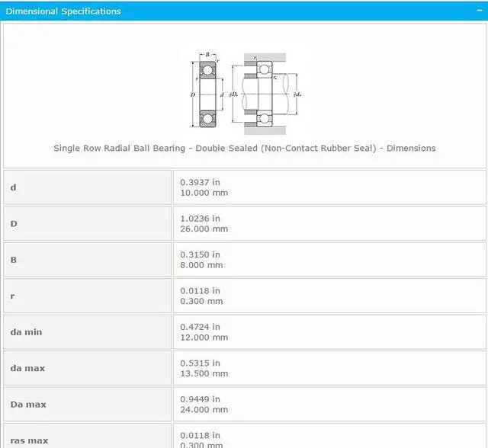Select the 'Da max' housing shoulder label

(28, 405)
